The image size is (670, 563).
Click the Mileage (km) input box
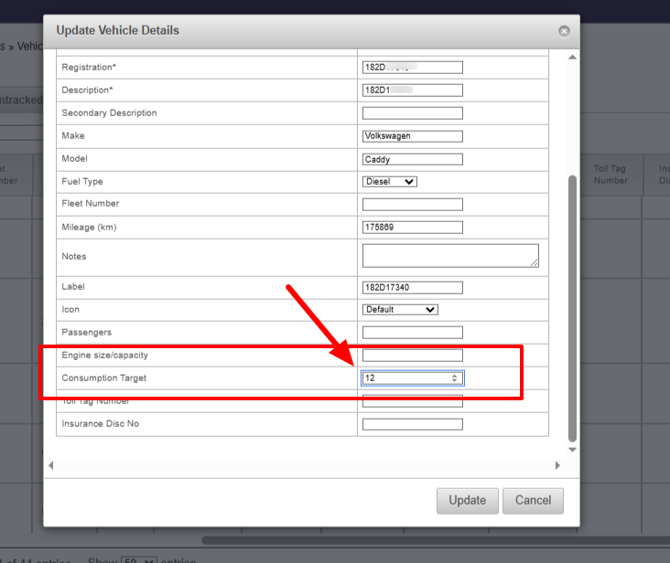point(412,227)
